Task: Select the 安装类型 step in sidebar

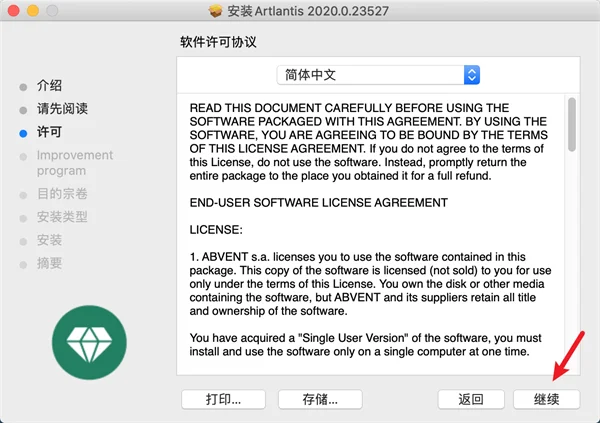Action: tap(62, 217)
